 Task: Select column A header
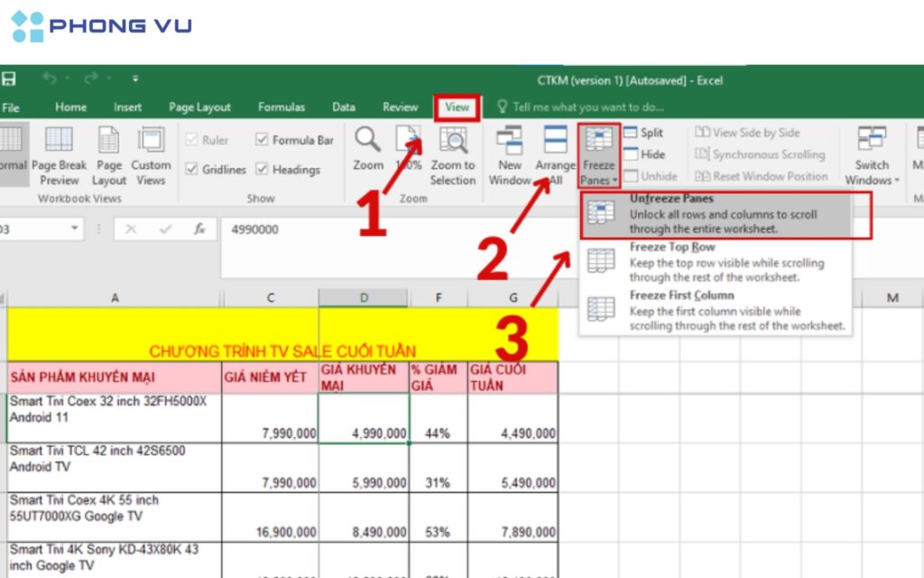115,298
